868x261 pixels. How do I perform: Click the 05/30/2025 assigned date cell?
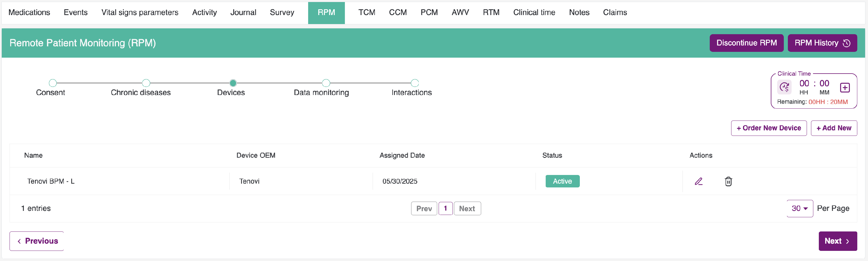pyautogui.click(x=400, y=181)
